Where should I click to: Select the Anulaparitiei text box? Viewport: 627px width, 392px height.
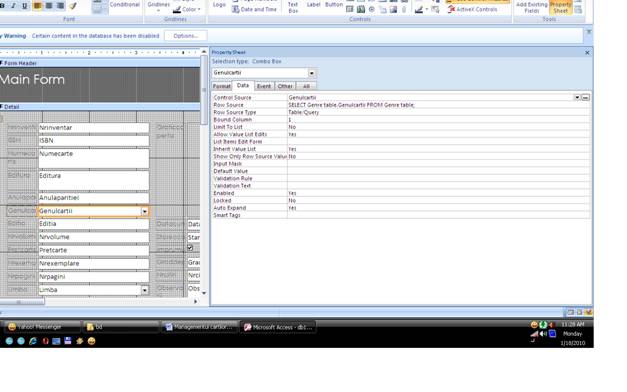[94, 198]
